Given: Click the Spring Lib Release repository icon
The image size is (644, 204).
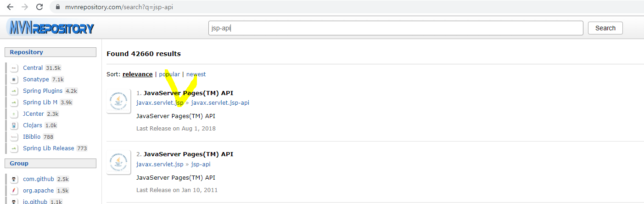Looking at the screenshot, I should coord(14,148).
